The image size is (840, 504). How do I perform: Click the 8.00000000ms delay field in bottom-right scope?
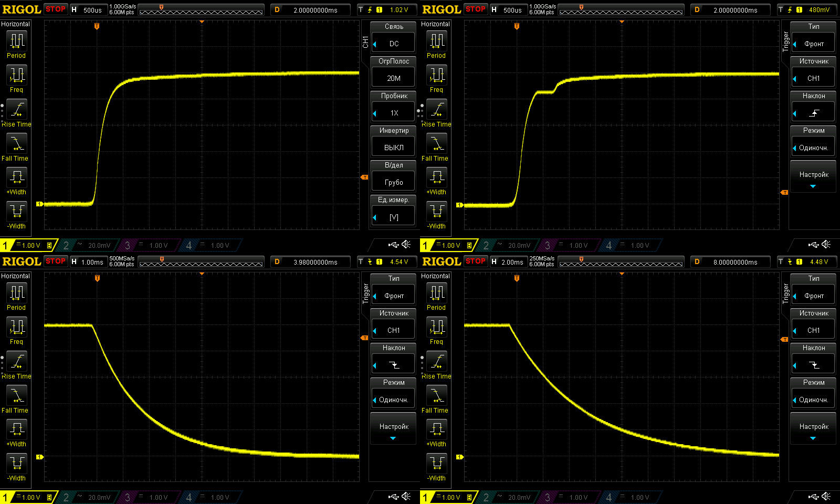click(x=734, y=262)
